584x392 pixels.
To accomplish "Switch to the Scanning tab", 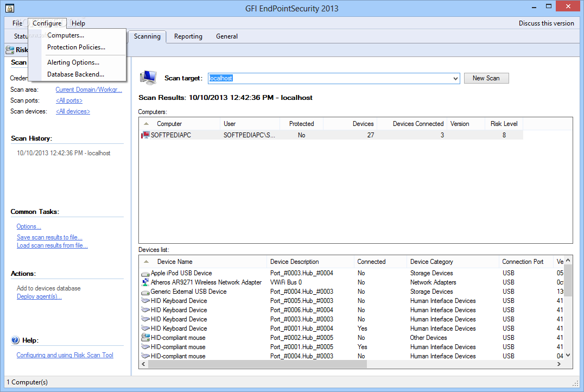I will (x=147, y=36).
